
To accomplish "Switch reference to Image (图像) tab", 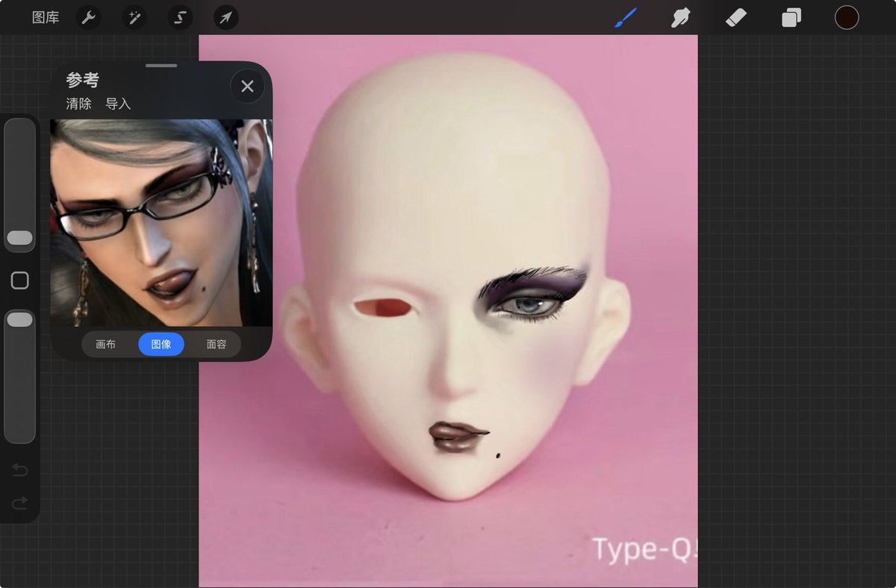I will point(161,344).
